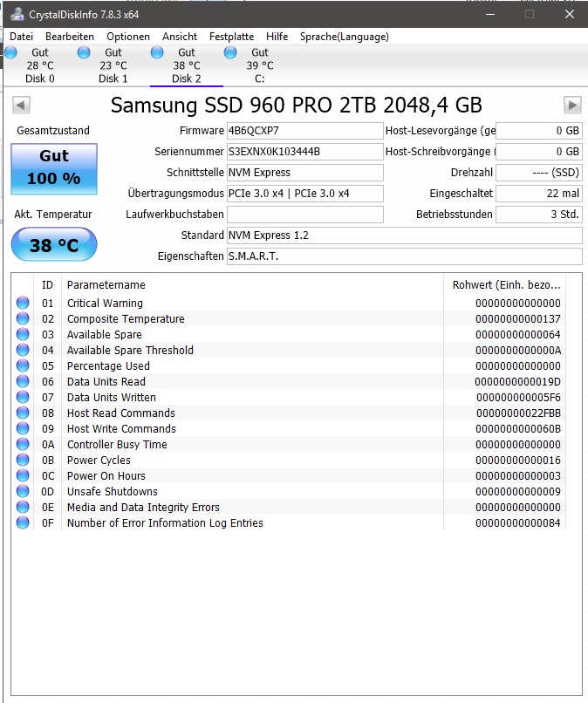
Task: Click the Host-Lesevorgänge value 0 GB
Action: click(538, 131)
